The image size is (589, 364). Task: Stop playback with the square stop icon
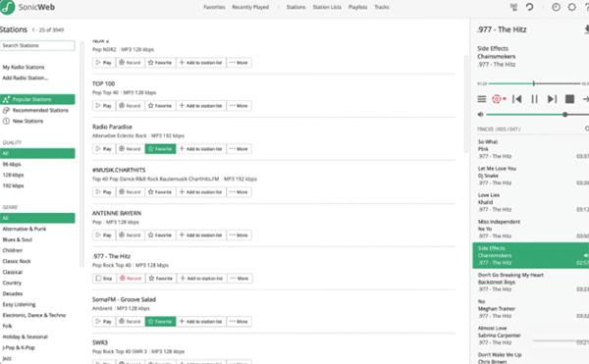click(x=569, y=99)
